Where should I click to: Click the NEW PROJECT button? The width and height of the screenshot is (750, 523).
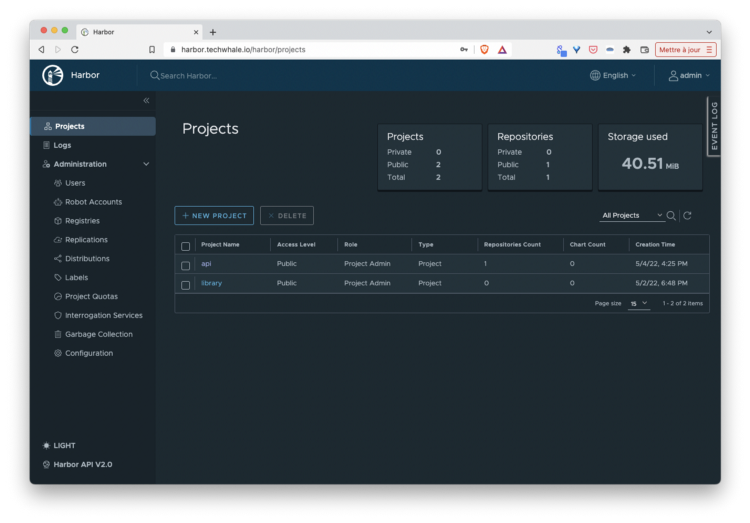click(214, 216)
